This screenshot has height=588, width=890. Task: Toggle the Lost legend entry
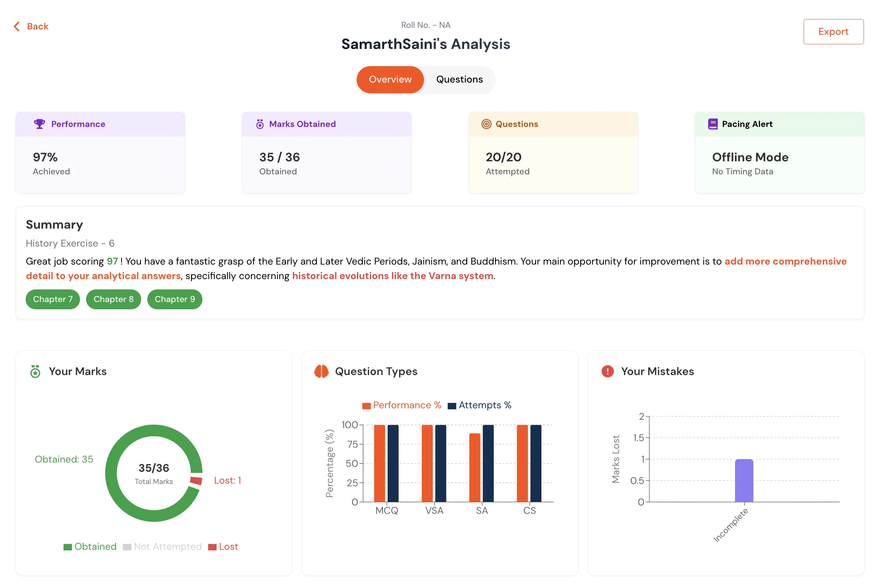[223, 547]
